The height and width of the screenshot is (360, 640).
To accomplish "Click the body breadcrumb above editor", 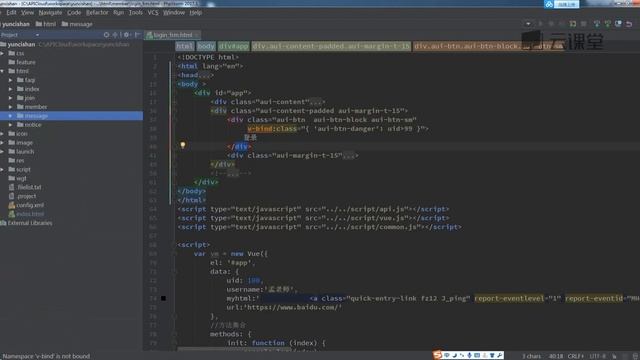I will 206,47.
